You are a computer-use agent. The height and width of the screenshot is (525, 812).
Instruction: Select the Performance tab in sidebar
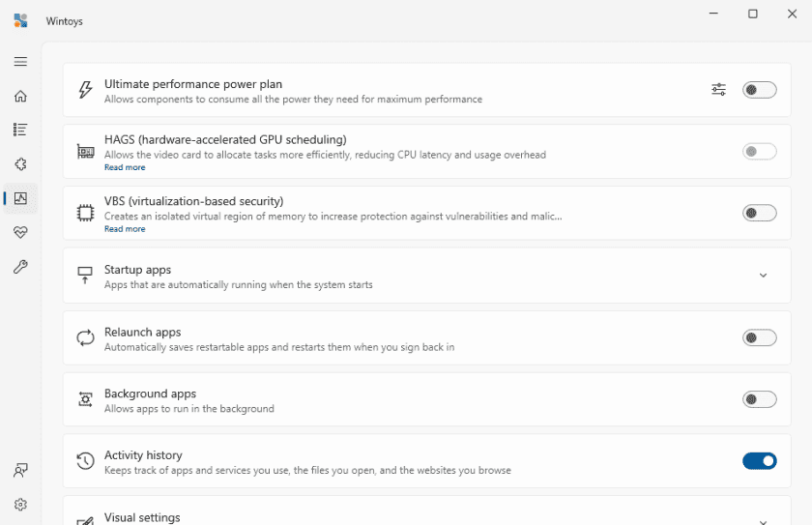coord(20,198)
